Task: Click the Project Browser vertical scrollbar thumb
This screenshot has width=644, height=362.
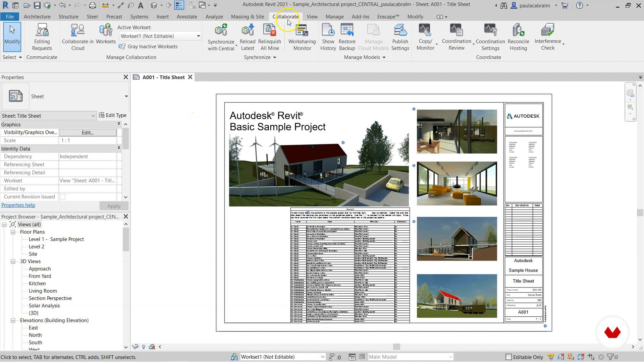Action: coord(126,239)
